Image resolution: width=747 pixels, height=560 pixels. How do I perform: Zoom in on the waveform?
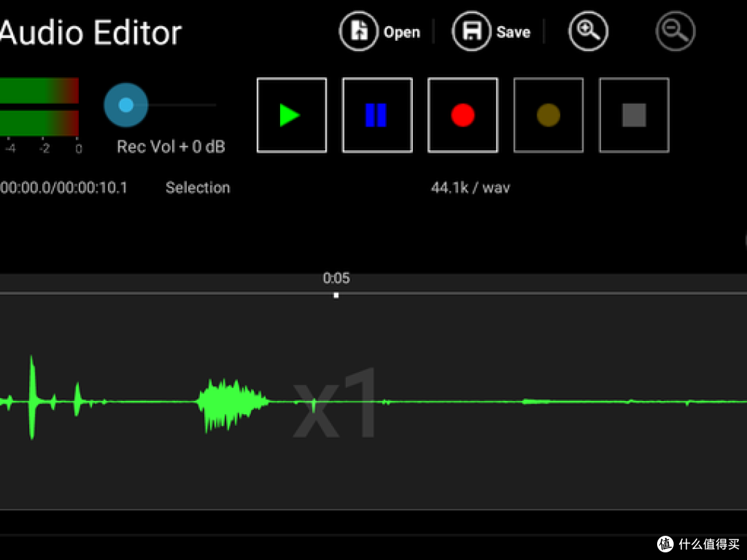click(x=589, y=31)
